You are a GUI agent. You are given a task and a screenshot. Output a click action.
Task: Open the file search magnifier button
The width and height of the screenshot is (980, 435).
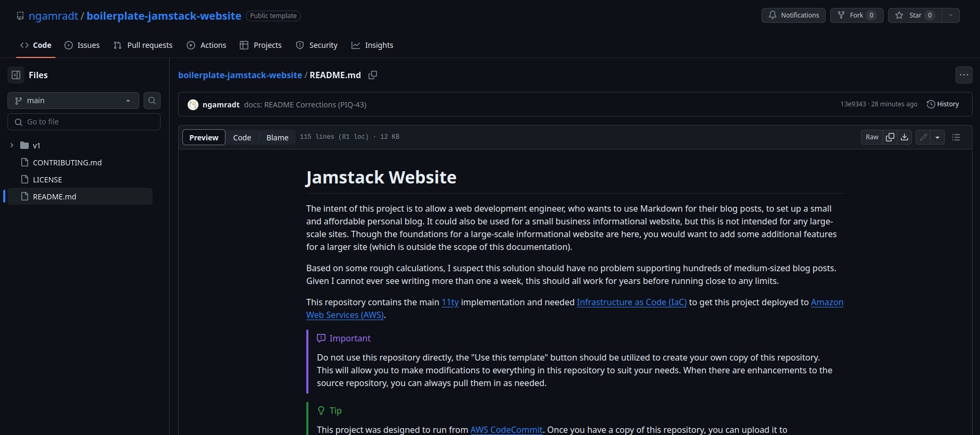click(x=152, y=101)
